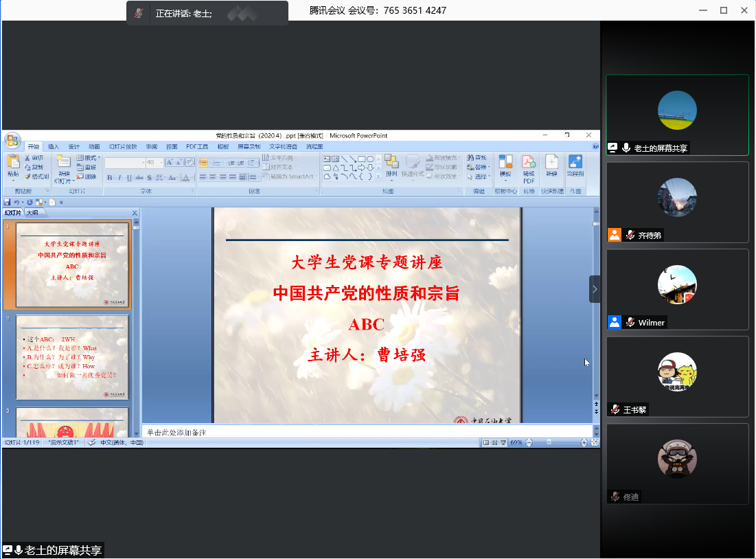Toggle italic formatting
This screenshot has width=756, height=559.
point(119,178)
